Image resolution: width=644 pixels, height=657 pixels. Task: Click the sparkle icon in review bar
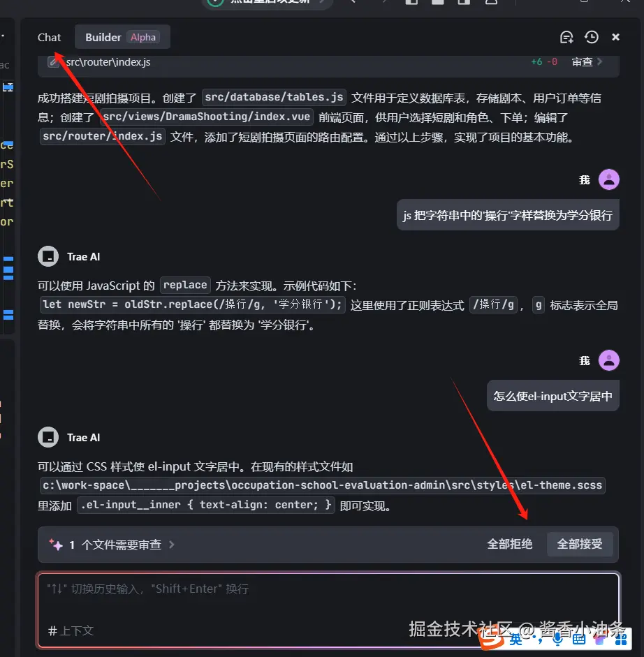(56, 545)
